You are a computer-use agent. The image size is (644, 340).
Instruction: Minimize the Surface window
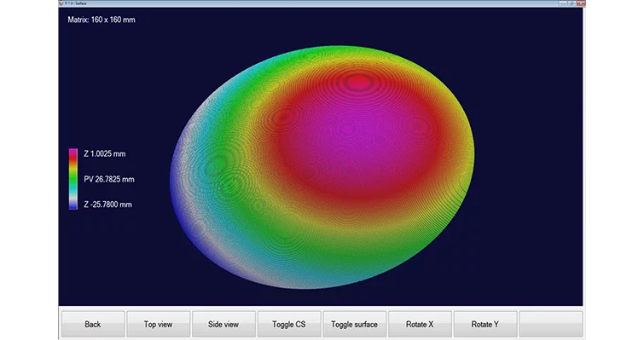click(562, 3)
